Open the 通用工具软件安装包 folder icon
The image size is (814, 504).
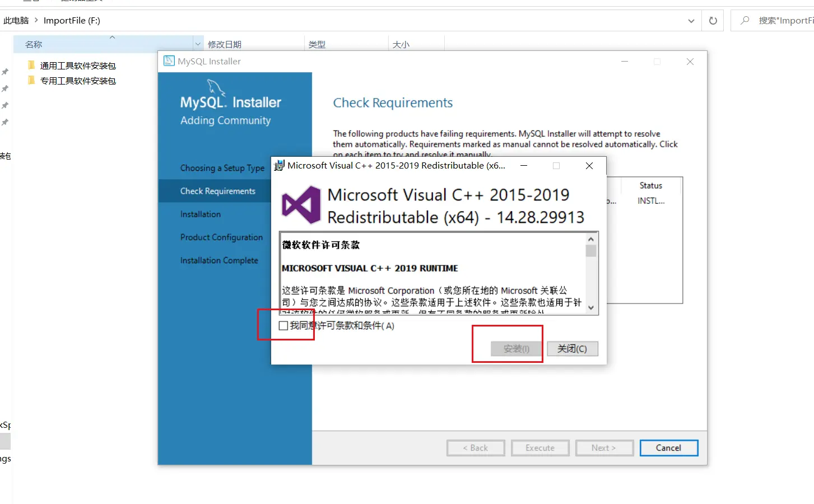(31, 66)
